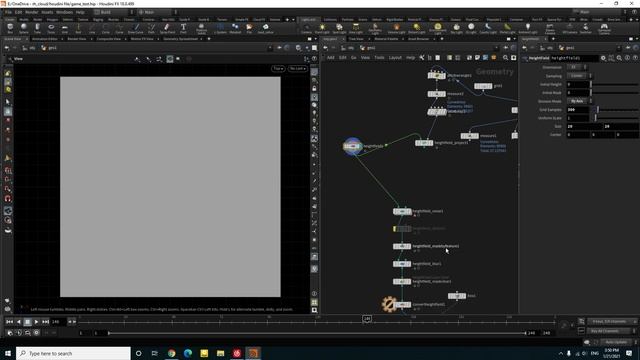Click the heightfield1 node in network

[352, 146]
